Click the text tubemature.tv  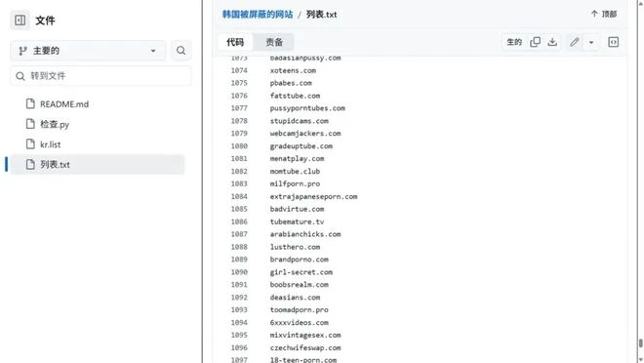pos(297,222)
